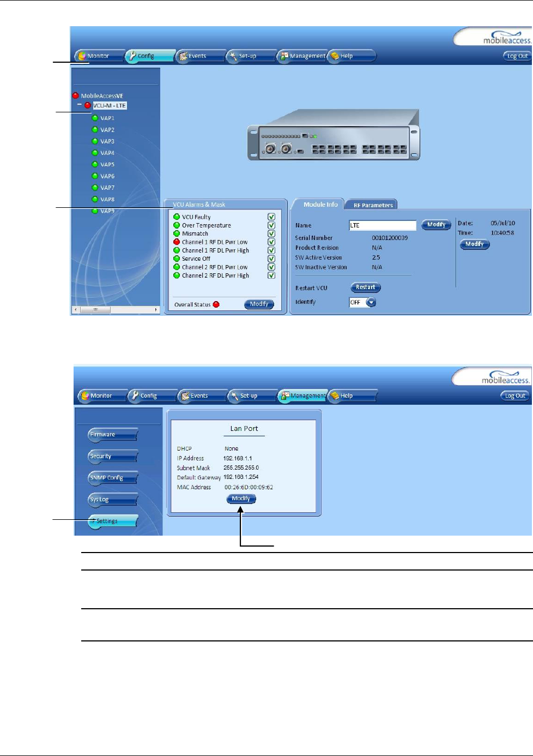533x756 pixels.
Task: Toggle the Service Off mask checkbox
Action: click(x=271, y=259)
